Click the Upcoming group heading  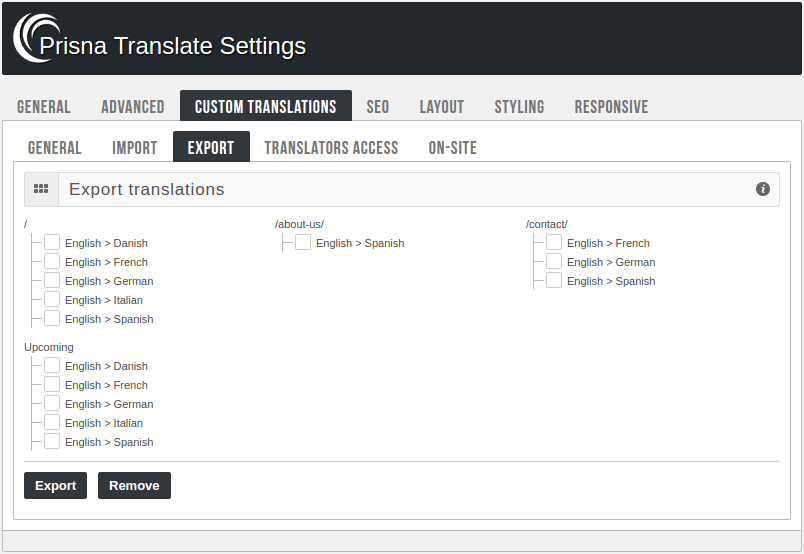[49, 347]
